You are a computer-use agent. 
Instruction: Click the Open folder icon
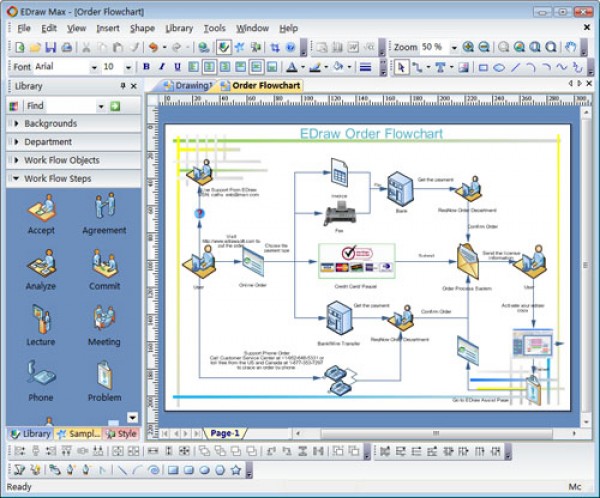[35, 47]
